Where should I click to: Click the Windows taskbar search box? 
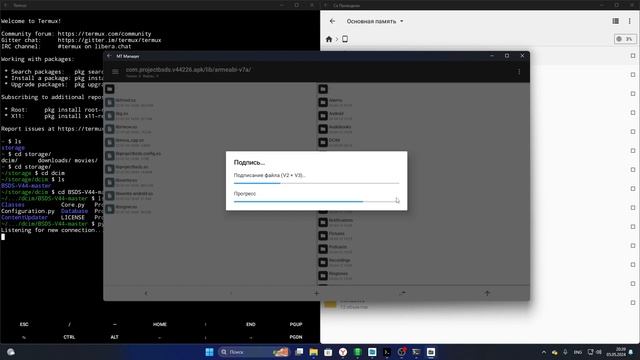click(253, 352)
